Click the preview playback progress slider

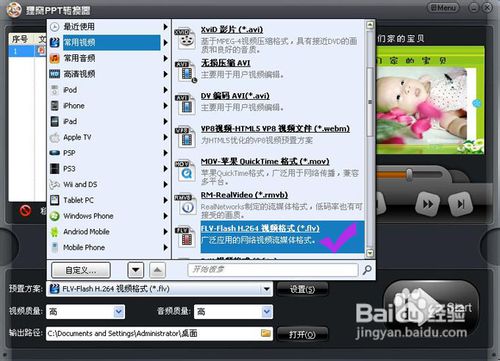tap(409, 175)
